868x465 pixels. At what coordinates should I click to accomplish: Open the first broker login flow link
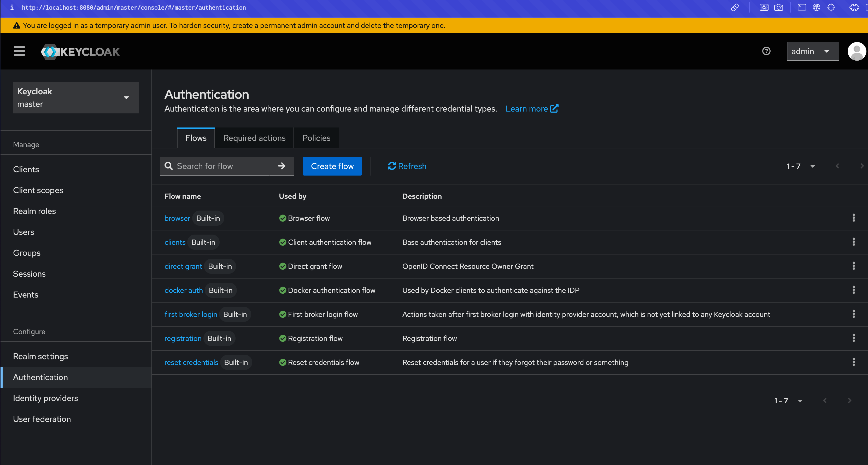[191, 314]
